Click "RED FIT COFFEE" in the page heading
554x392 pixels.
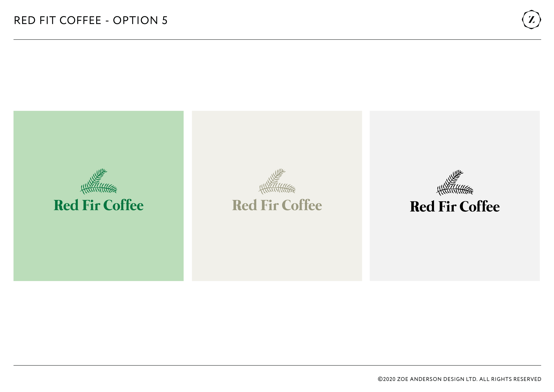click(57, 21)
